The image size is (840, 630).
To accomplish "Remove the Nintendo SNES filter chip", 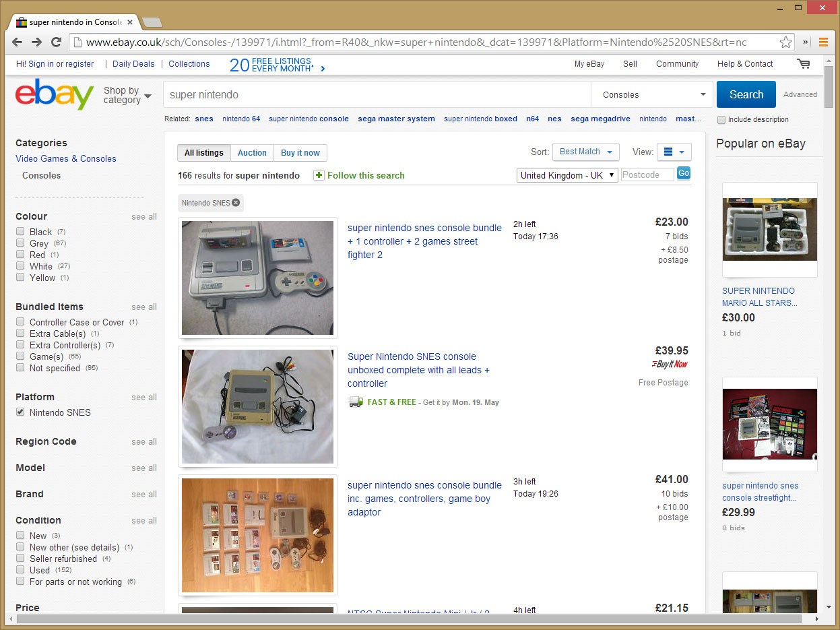I will coord(236,202).
